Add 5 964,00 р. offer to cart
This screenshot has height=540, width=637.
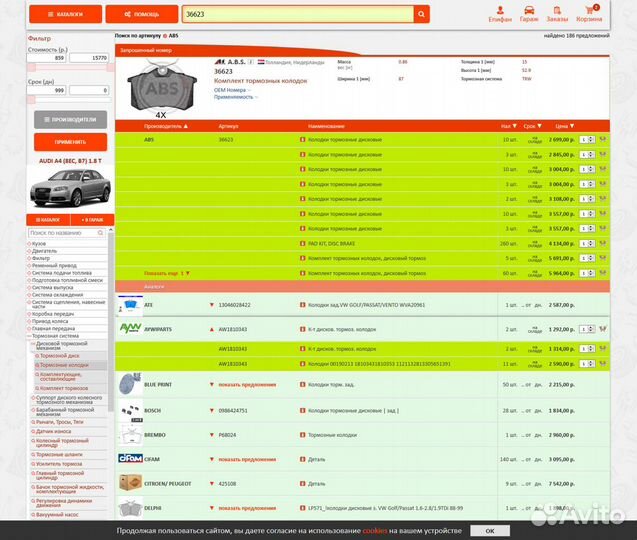pyautogui.click(x=603, y=273)
